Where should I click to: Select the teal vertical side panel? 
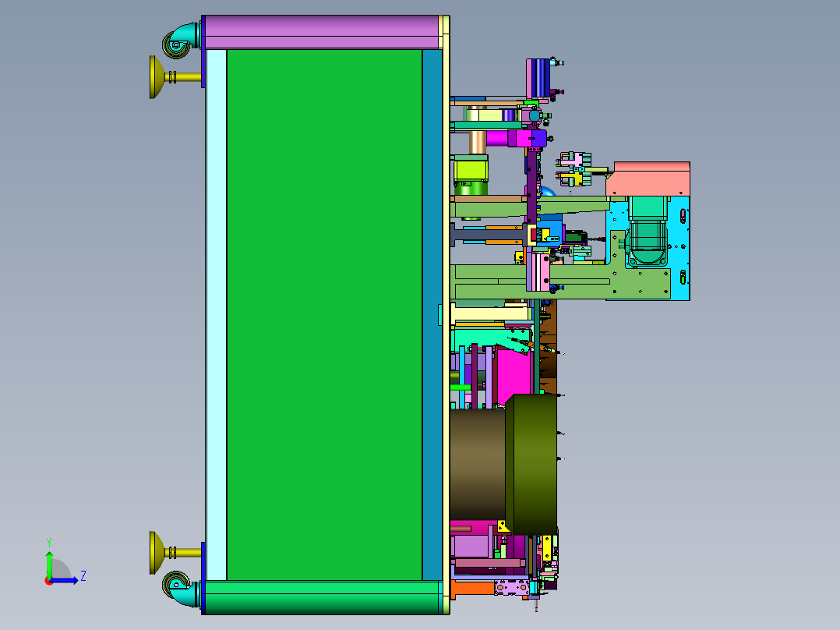[432, 315]
